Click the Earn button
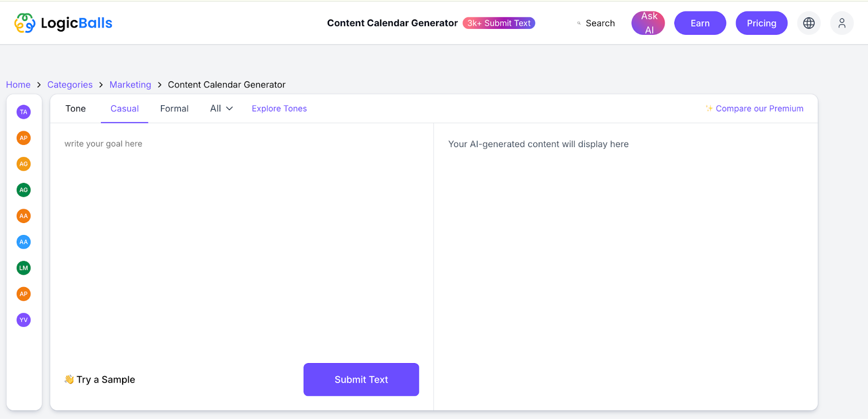This screenshot has height=419, width=868. pos(700,23)
